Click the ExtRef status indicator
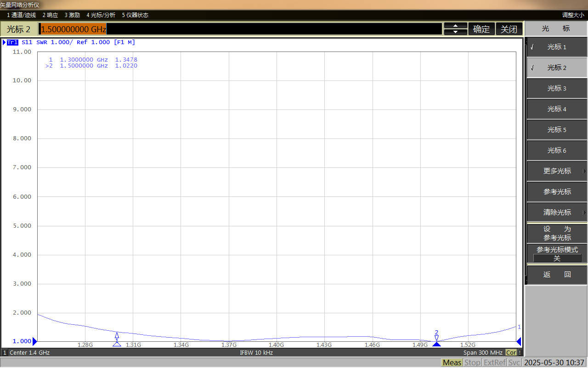588x368 pixels. [494, 362]
